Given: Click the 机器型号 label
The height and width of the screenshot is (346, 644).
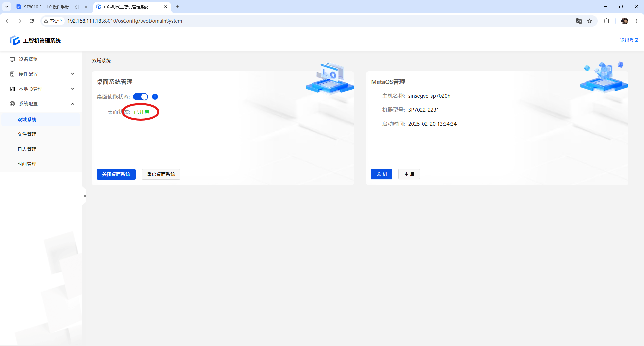Looking at the screenshot, I should (x=394, y=110).
